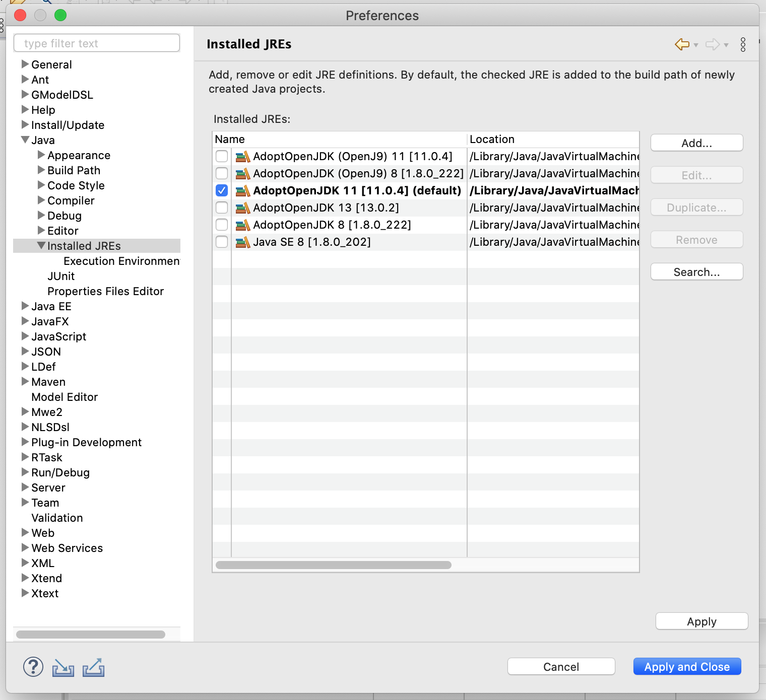Click the Java SE 8 JRE library icon
Image resolution: width=766 pixels, height=700 pixels.
point(243,242)
